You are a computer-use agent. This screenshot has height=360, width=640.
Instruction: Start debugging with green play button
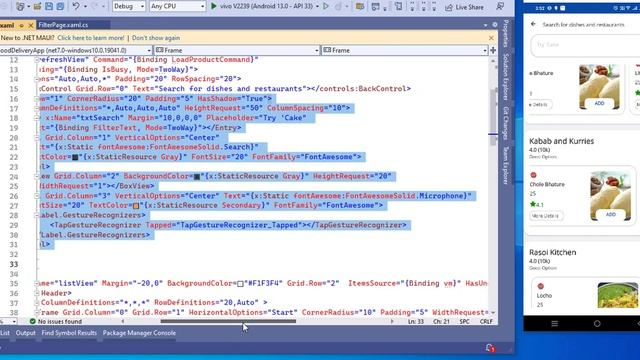coord(213,6)
